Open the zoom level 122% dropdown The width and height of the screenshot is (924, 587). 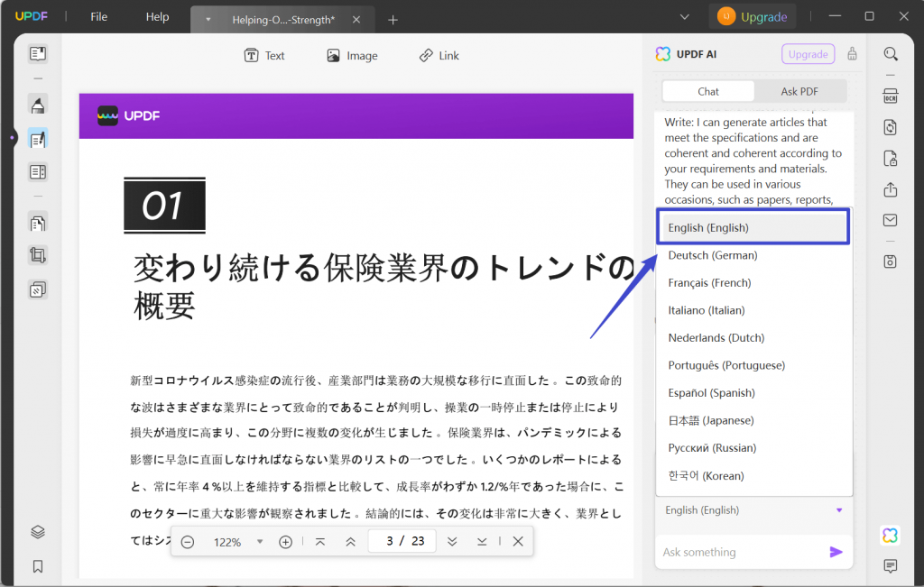pos(260,542)
